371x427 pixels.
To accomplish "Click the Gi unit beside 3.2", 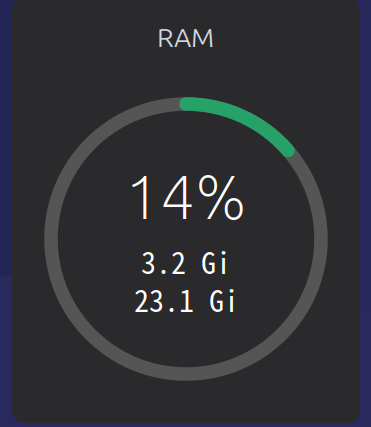I will 215,263.
